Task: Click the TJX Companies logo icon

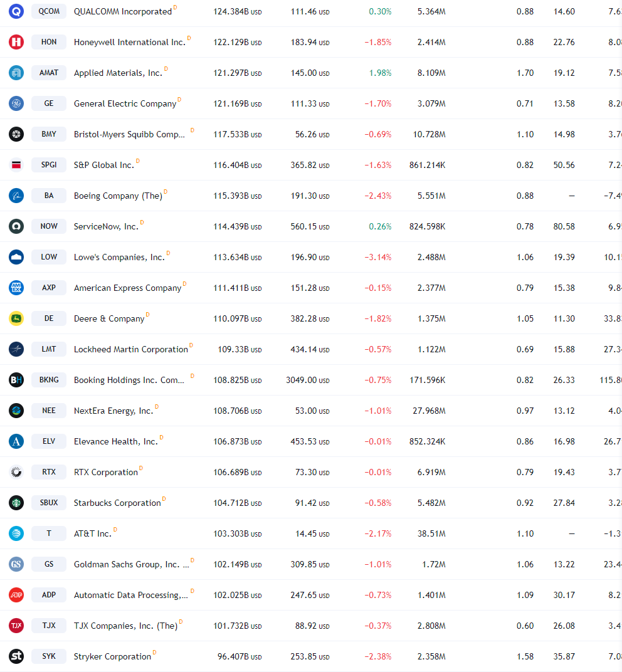Action: [x=16, y=626]
